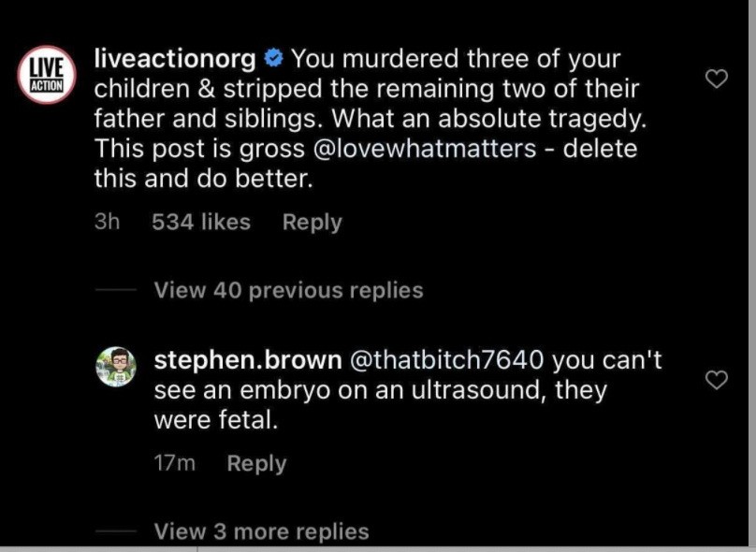
Task: Click the verified badge next to liveactionorg
Action: pos(272,59)
